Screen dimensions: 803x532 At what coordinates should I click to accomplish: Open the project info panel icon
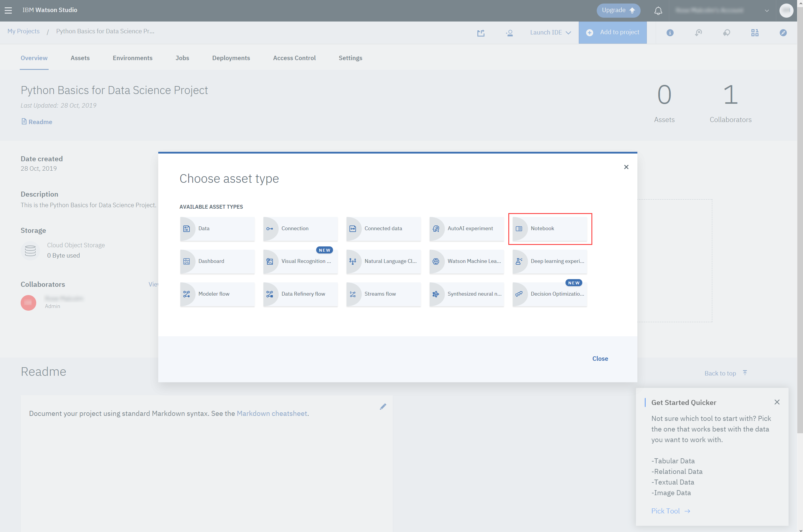[x=670, y=33]
